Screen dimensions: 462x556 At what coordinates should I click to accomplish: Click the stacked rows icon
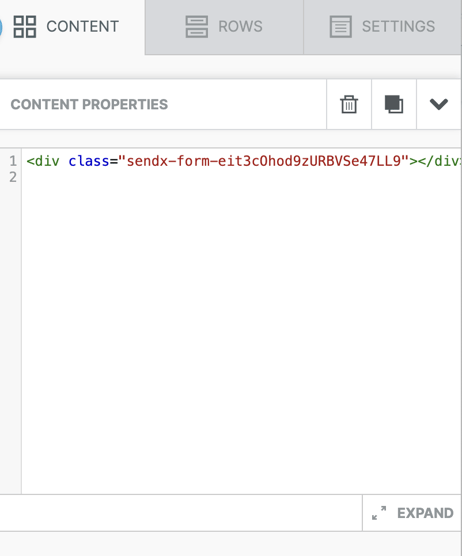click(197, 27)
